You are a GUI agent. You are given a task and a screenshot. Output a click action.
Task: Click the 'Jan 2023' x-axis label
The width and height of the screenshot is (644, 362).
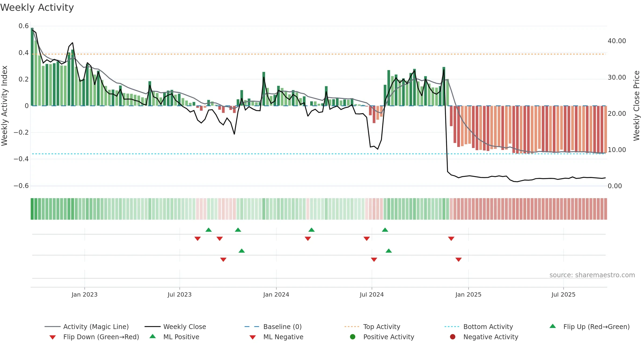tap(85, 294)
